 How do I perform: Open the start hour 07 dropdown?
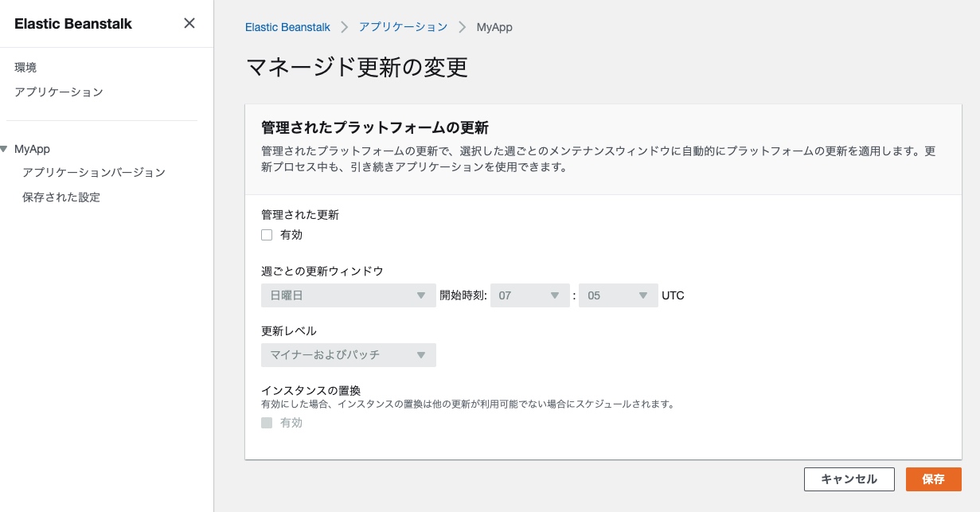[x=530, y=295]
